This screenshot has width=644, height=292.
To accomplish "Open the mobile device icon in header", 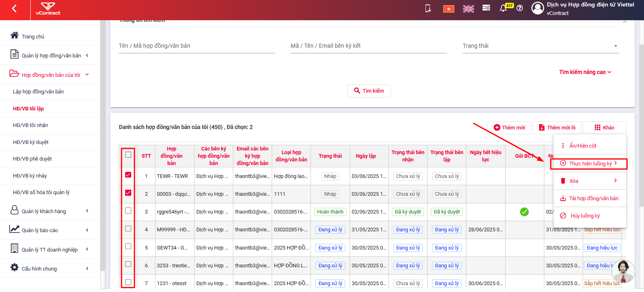I will click(428, 8).
